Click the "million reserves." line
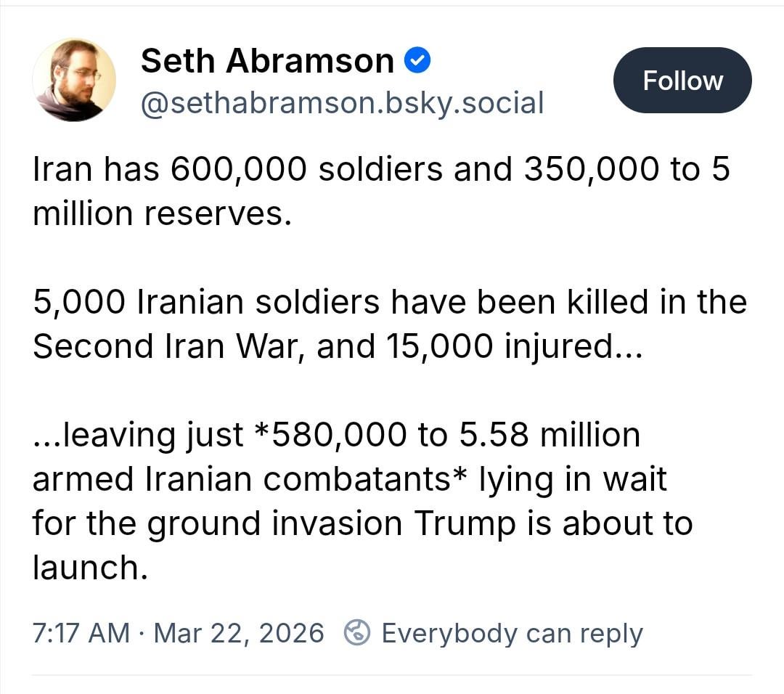Viewport: 784px width, 694px height. pyautogui.click(x=162, y=213)
